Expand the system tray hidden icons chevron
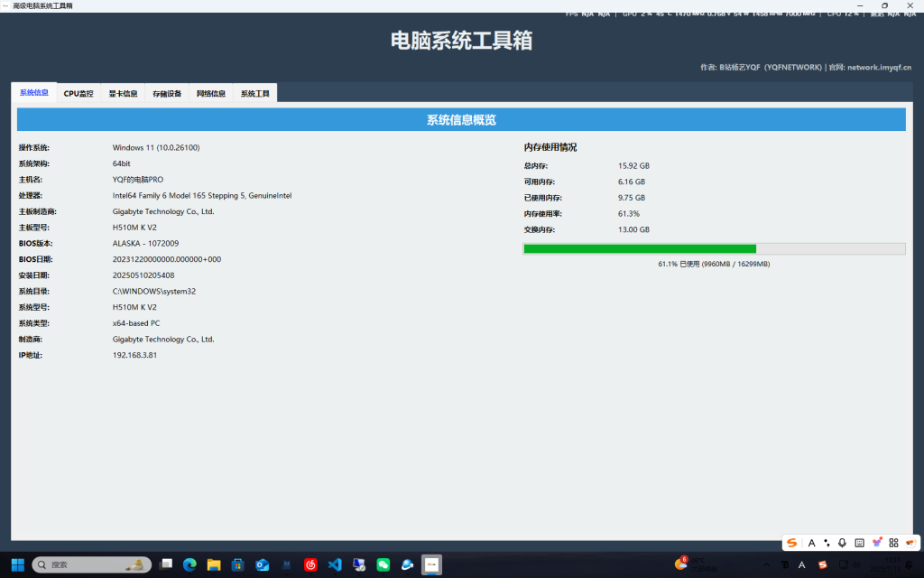The width and height of the screenshot is (924, 578). (765, 564)
